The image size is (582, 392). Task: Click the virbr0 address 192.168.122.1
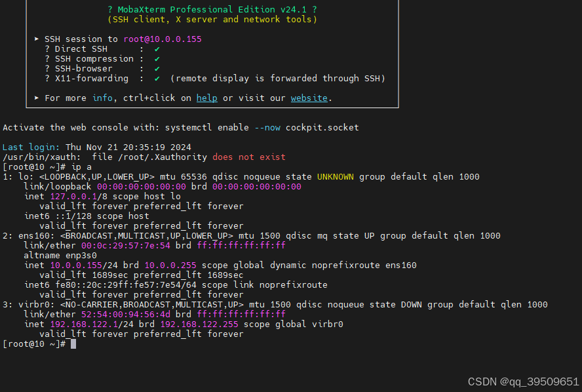(x=84, y=324)
